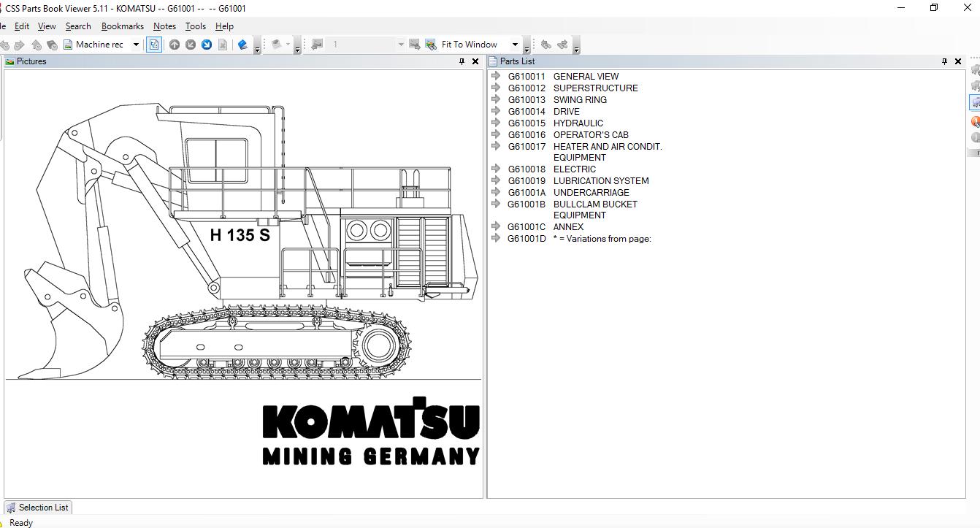980x528 pixels.
Task: Toggle the highlighted page view icon
Action: click(154, 44)
